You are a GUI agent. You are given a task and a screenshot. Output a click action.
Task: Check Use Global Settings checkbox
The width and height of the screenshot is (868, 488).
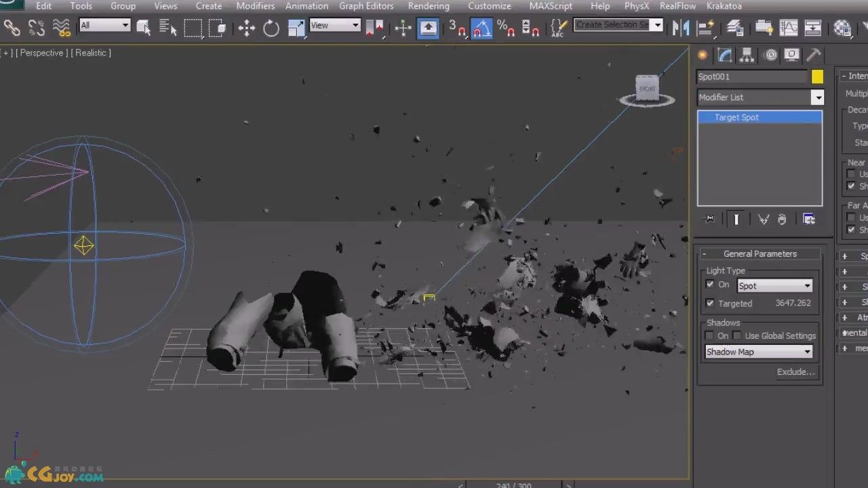coord(737,335)
